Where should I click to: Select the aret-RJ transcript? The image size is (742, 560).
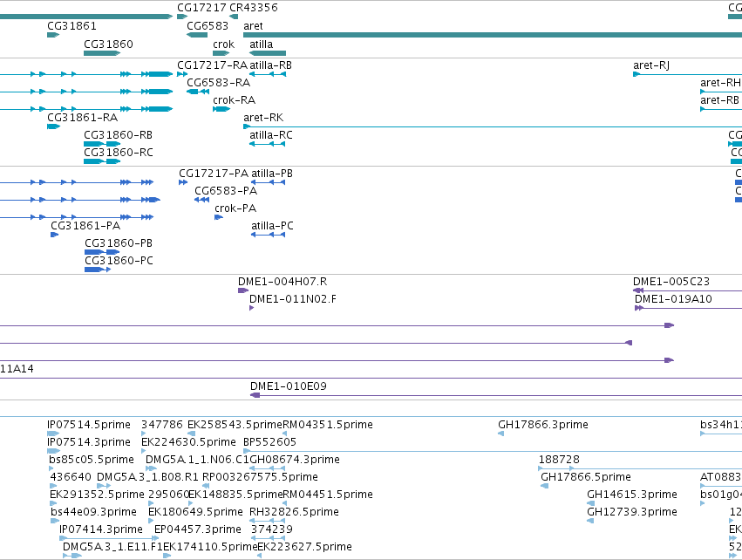688,74
